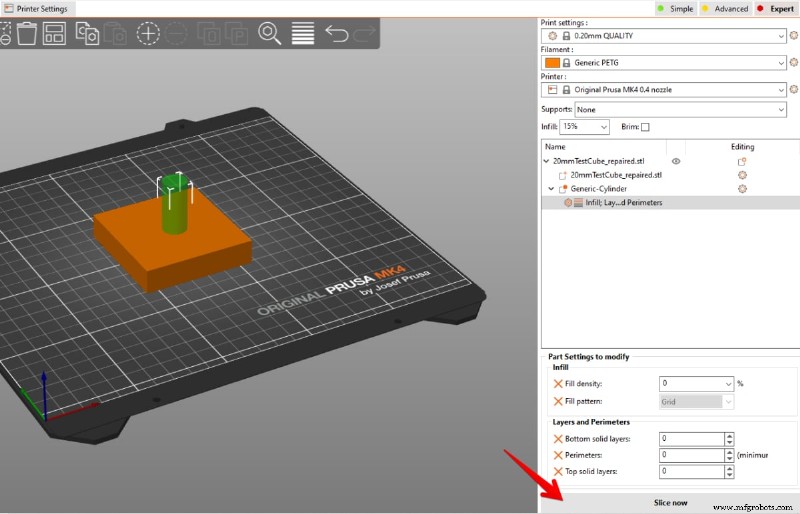Image resolution: width=800 pixels, height=514 pixels.
Task: Switch to Expert mode
Action: coord(775,9)
